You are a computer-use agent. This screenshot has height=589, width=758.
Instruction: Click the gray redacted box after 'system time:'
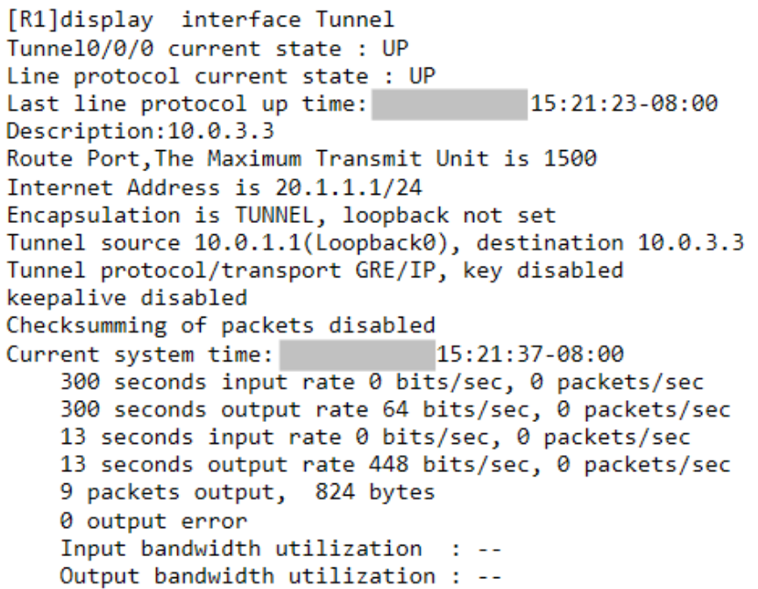click(357, 355)
